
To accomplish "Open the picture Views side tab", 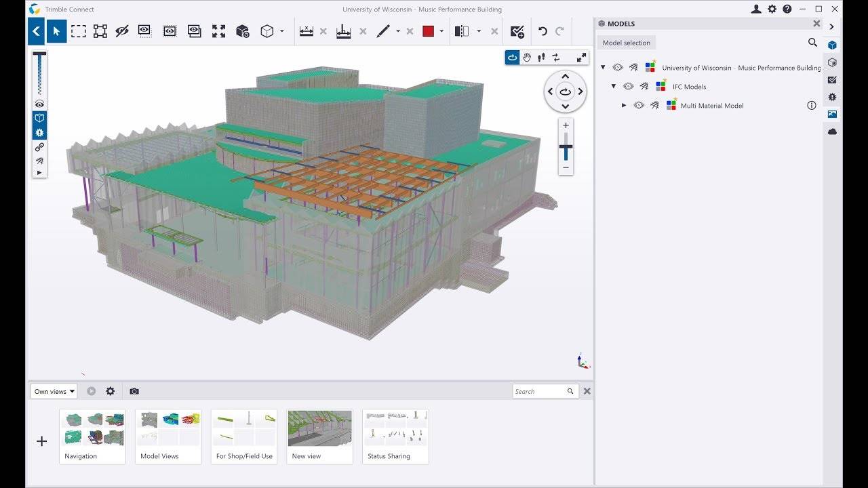I will (832, 115).
